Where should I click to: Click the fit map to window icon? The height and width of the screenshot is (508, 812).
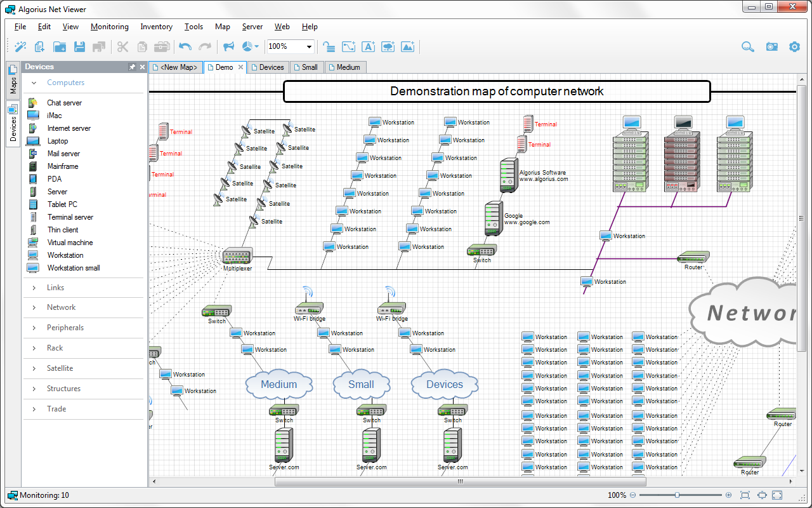pyautogui.click(x=745, y=495)
